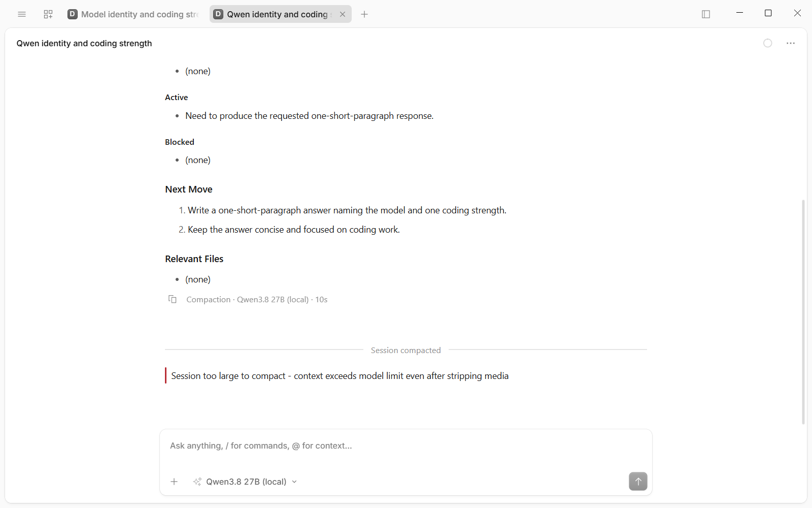Minimize the window
The width and height of the screenshot is (812, 508).
click(x=740, y=13)
